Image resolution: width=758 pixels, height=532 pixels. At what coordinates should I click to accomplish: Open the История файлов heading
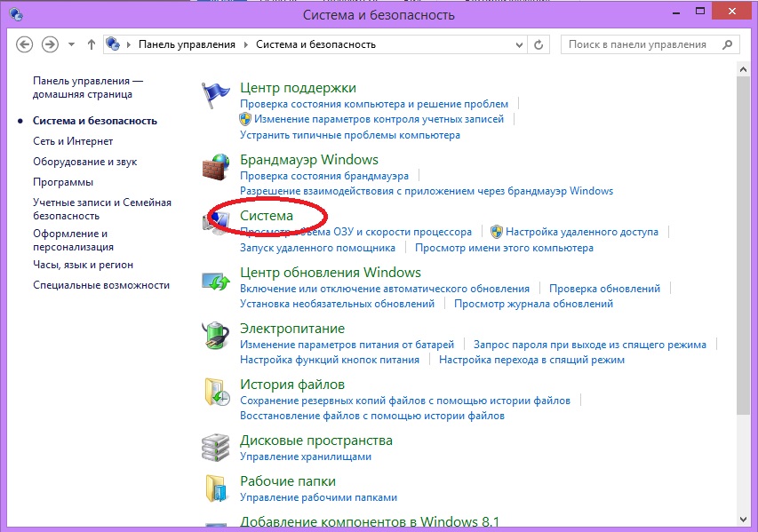[x=292, y=385]
